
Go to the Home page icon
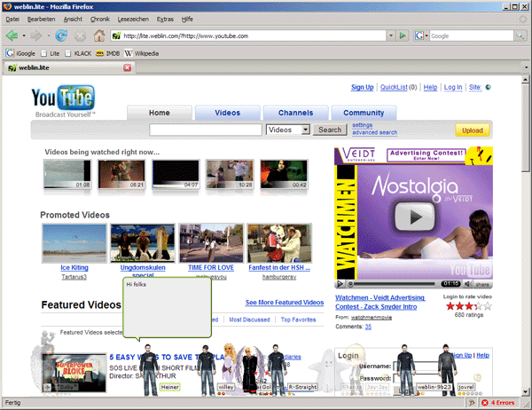(99, 35)
